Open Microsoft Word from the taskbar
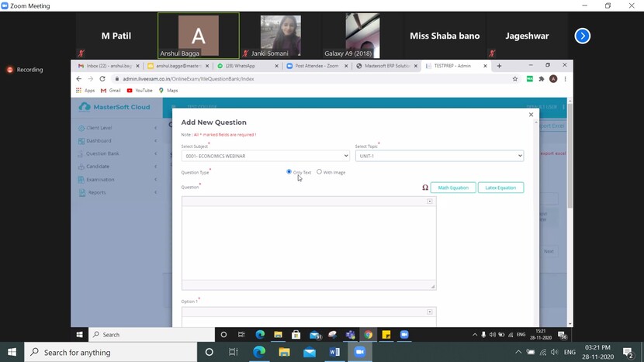644x362 pixels. pos(334,352)
